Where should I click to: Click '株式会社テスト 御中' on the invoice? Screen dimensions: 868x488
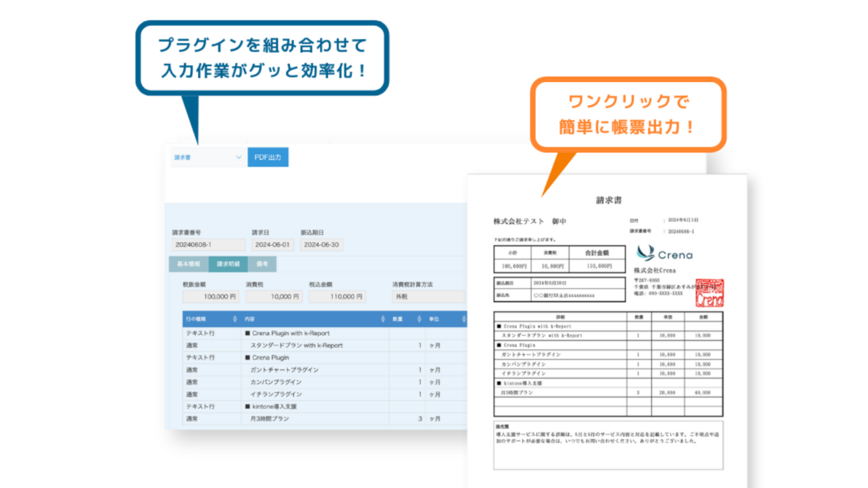[x=529, y=221]
